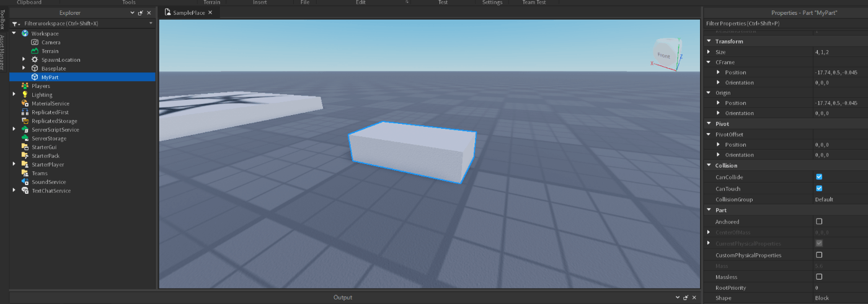This screenshot has height=304, width=868.
Task: Edit the RootPriority value
Action: [840, 288]
